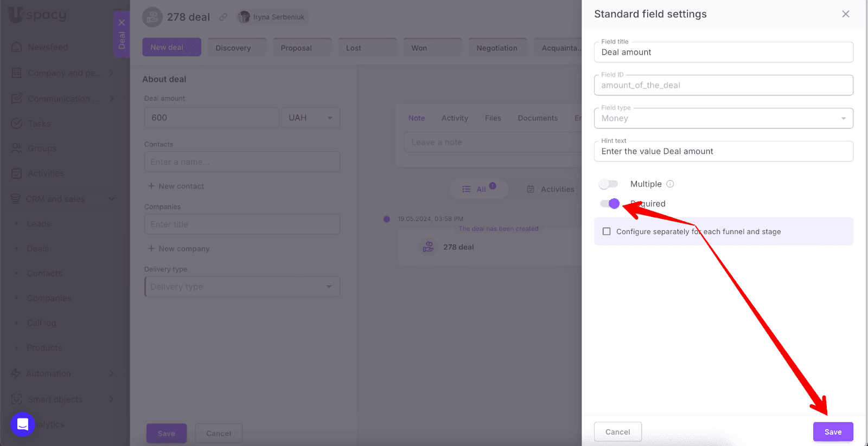Enable the Multiple toggle switch

(609, 184)
